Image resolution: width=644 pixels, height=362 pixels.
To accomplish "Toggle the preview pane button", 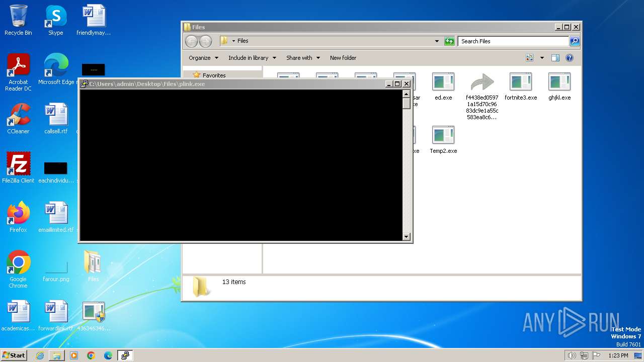I will click(555, 58).
